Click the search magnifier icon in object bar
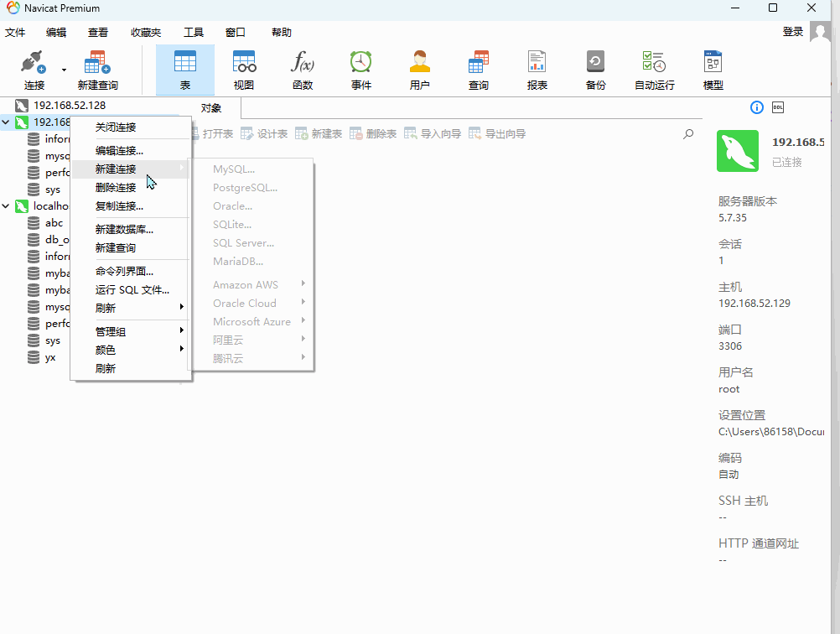The image size is (840, 634). 688,134
